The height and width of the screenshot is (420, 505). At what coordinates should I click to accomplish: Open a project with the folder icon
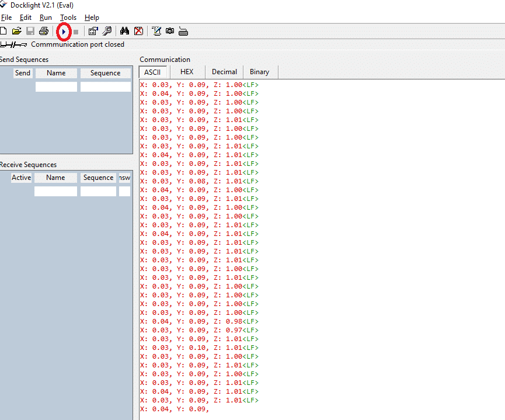(x=17, y=31)
